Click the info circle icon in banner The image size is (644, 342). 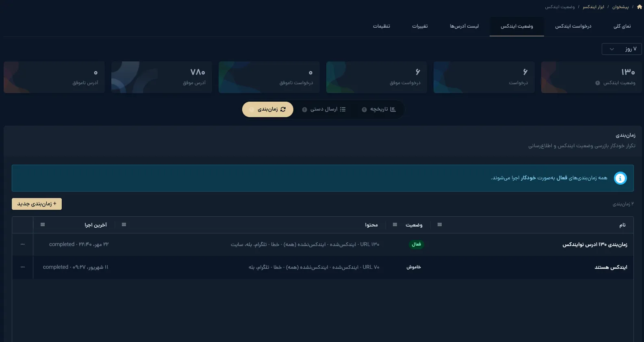[620, 178]
